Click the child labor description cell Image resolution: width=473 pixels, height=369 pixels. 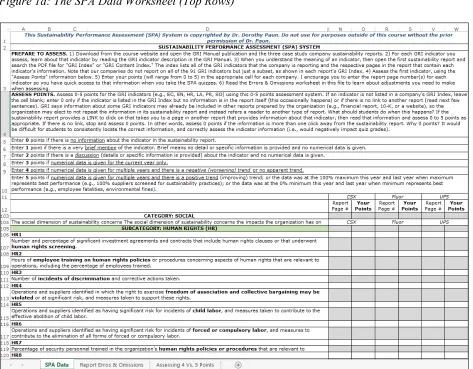(169, 314)
